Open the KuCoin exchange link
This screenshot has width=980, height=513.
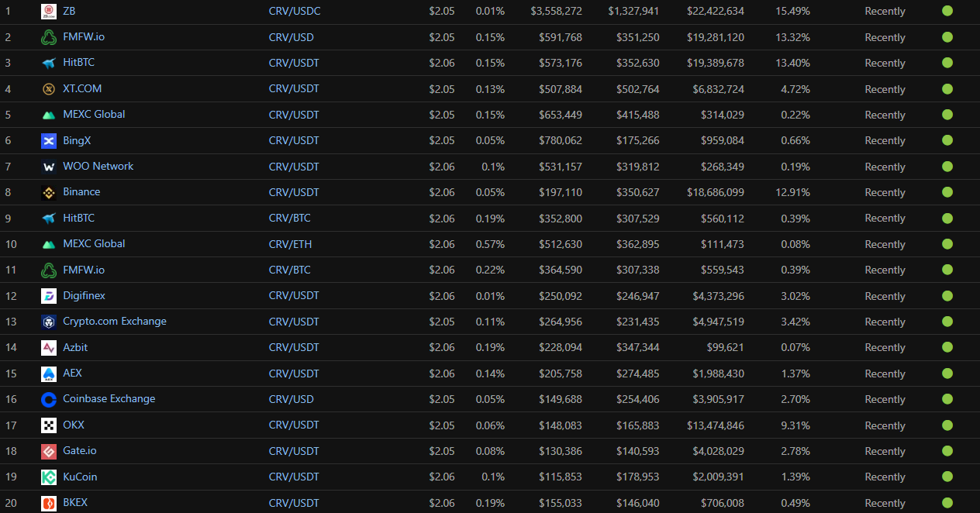pyautogui.click(x=80, y=477)
